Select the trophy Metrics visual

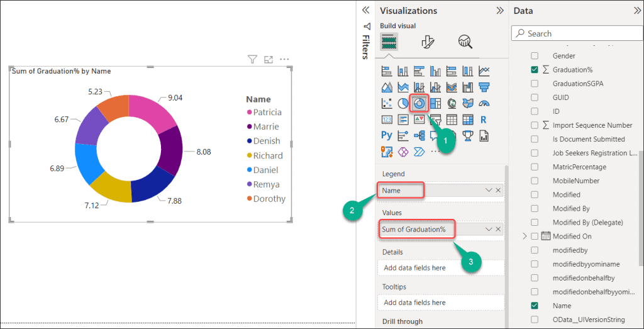[x=468, y=135]
